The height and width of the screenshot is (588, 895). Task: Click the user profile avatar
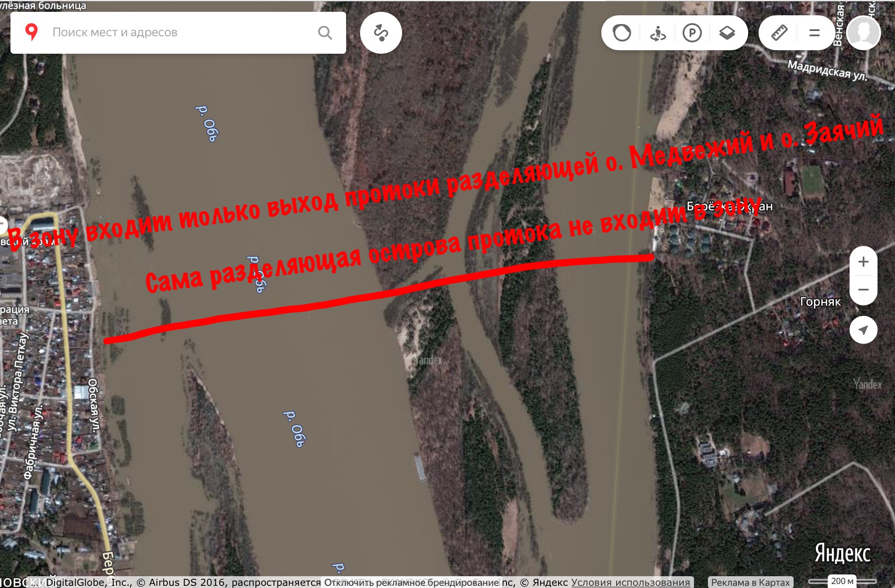tap(863, 33)
